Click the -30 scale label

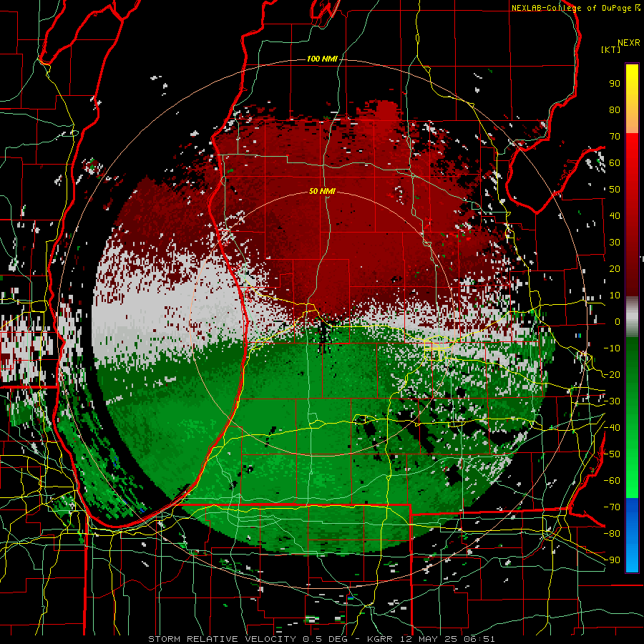[x=612, y=401]
